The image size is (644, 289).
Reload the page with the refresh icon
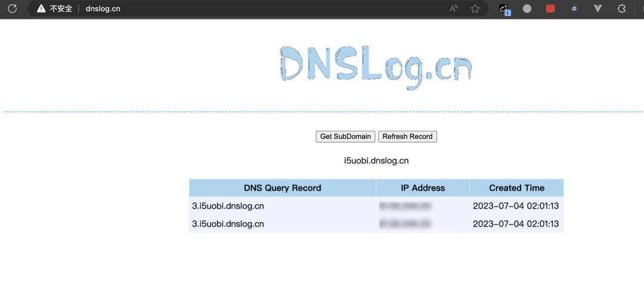(x=13, y=8)
